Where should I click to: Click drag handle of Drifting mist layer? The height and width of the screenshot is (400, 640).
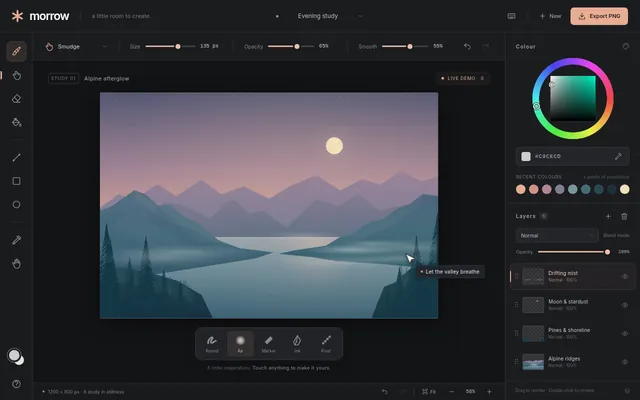pos(516,277)
